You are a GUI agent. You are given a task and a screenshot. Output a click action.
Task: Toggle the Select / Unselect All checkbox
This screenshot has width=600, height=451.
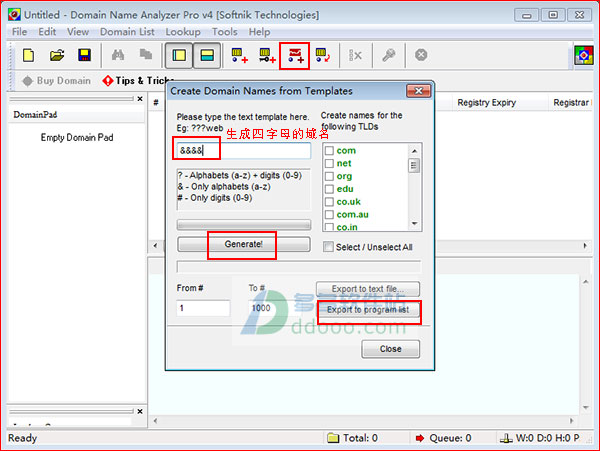click(328, 247)
